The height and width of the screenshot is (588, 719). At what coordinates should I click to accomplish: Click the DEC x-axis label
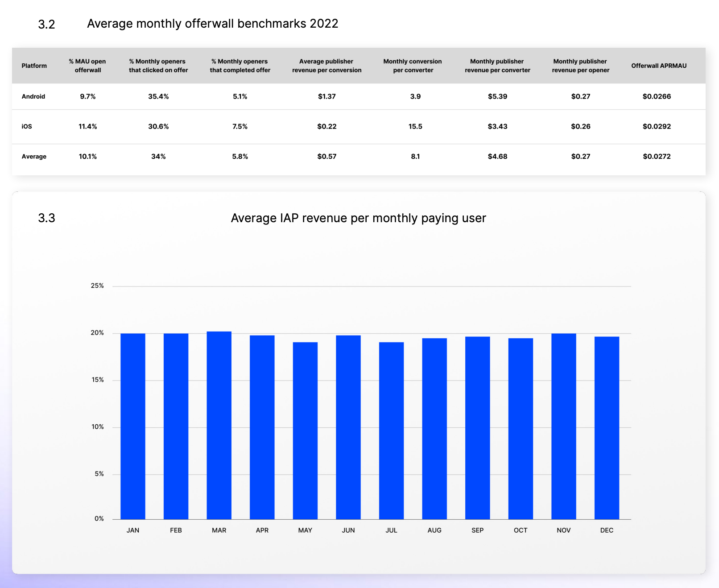[607, 530]
